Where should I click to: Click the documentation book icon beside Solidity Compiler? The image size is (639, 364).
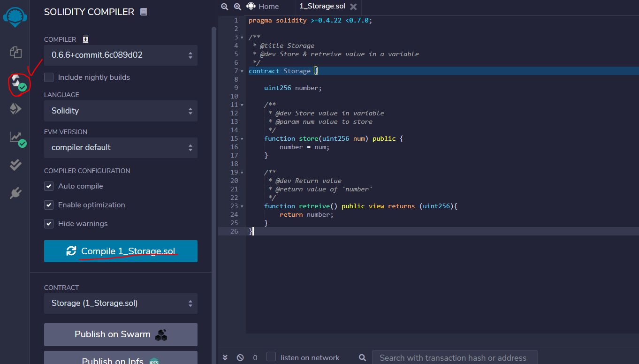pos(144,12)
